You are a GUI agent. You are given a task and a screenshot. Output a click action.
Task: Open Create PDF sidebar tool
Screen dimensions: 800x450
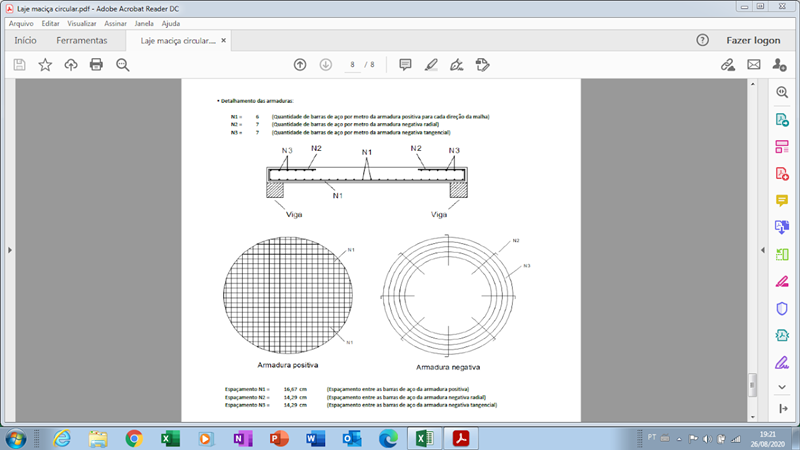[x=782, y=174]
